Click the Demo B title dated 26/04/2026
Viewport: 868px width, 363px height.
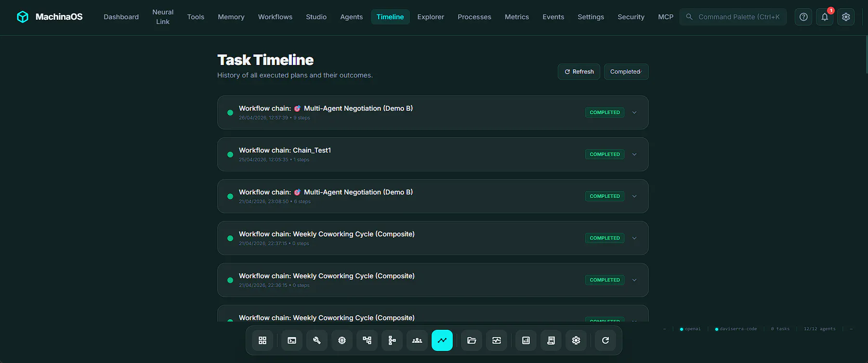(x=326, y=108)
